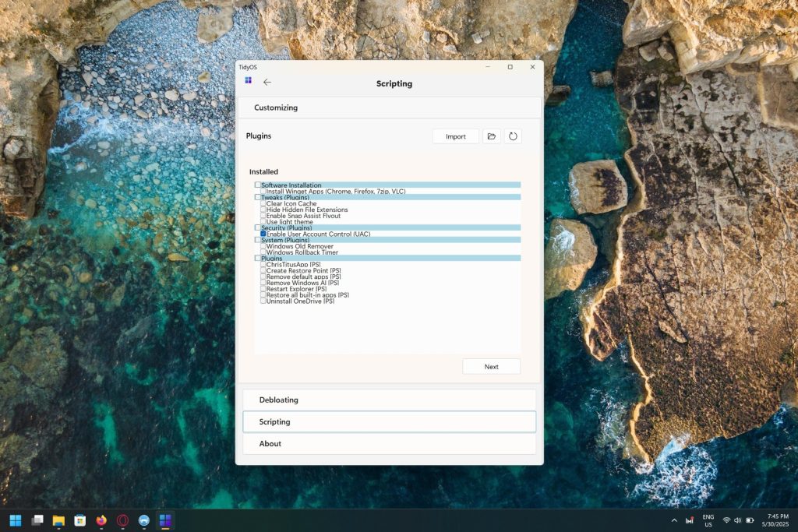Enable the Uninstall OneDrive [PS] checkbox

(263, 301)
